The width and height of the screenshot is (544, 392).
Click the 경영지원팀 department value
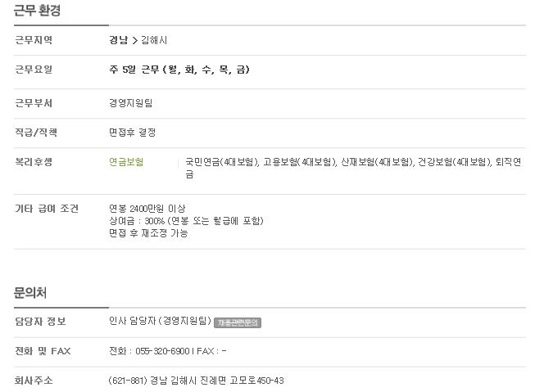[131, 103]
